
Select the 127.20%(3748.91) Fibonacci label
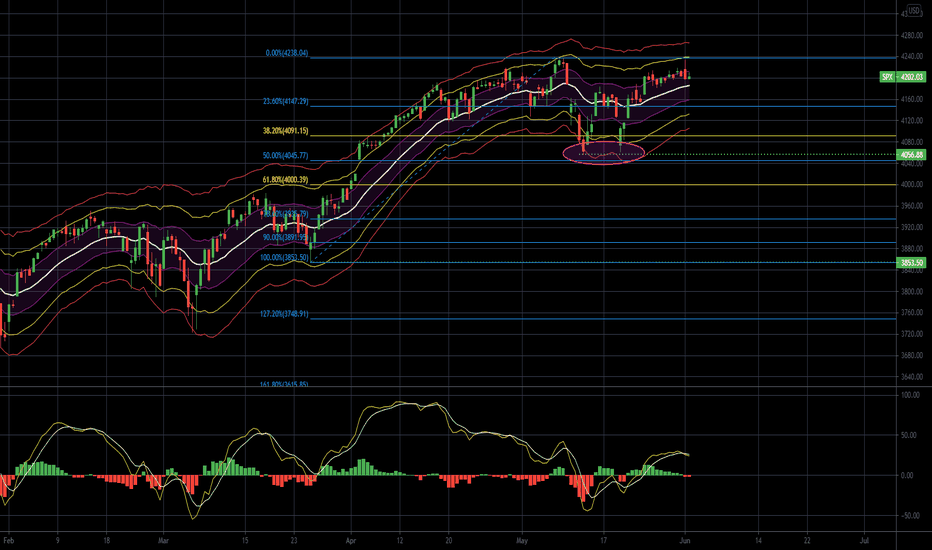pyautogui.click(x=285, y=314)
